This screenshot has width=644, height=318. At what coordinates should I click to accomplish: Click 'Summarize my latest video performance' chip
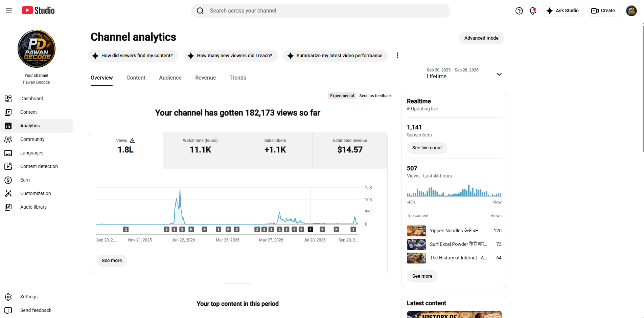tap(335, 56)
